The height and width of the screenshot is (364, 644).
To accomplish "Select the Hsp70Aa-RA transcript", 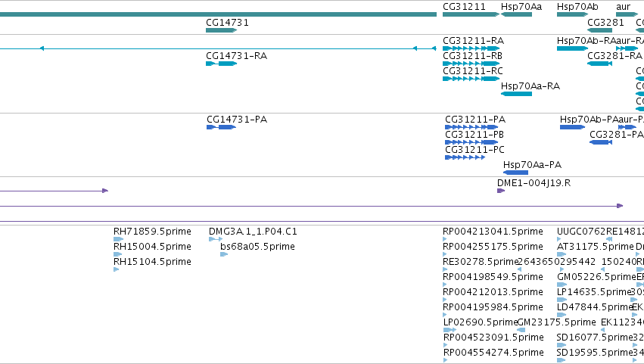I will pyautogui.click(x=516, y=94).
